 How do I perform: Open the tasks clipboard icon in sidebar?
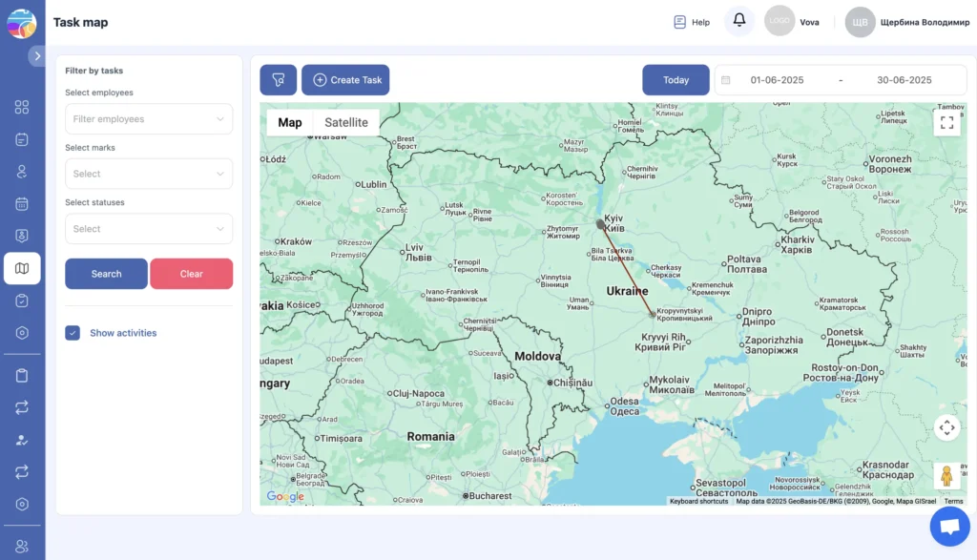22,300
